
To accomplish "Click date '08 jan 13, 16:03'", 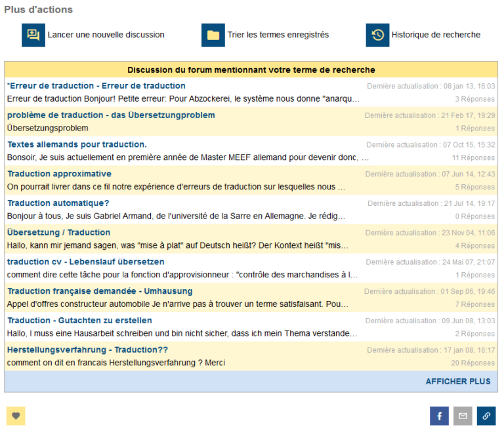I will coord(470,86).
